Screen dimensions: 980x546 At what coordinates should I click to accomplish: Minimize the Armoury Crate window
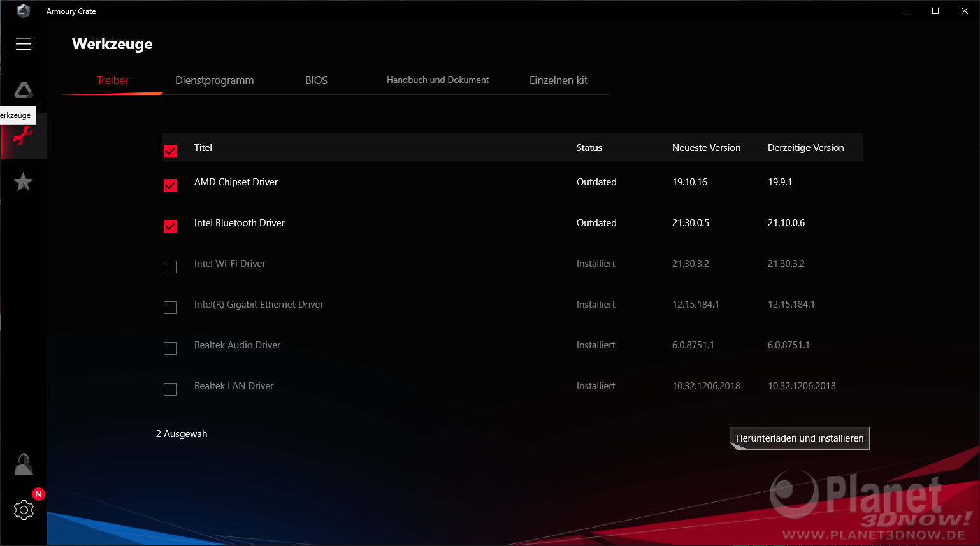[x=906, y=11]
